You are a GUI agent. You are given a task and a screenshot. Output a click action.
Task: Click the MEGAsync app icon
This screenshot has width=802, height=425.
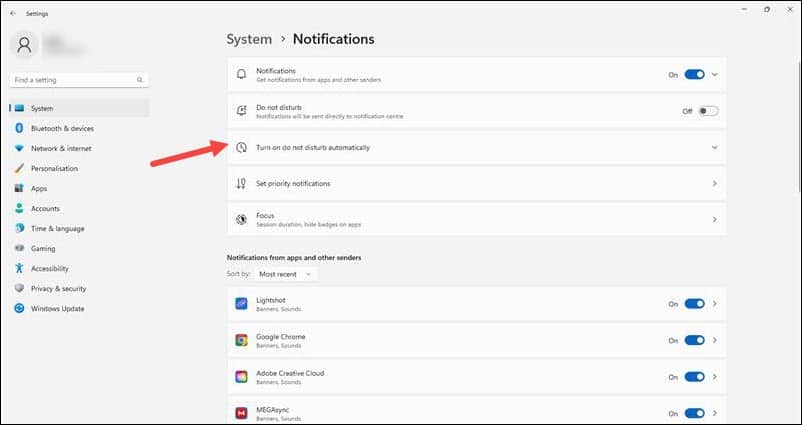point(241,413)
